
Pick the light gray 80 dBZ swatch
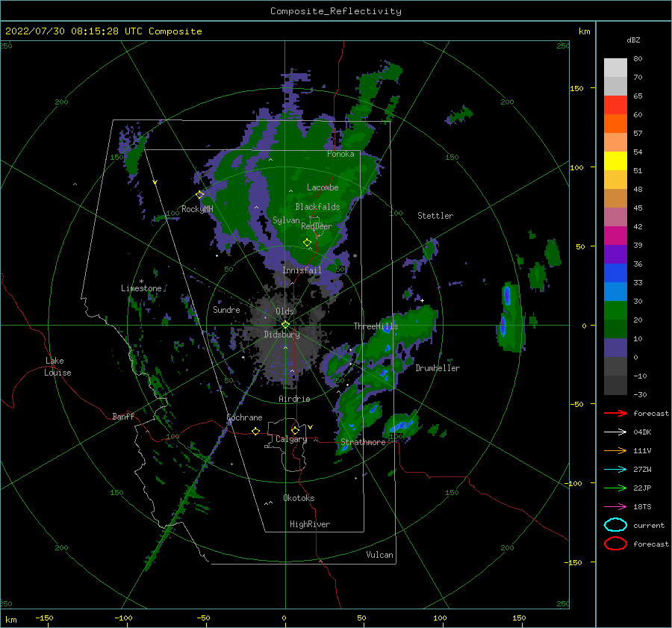[x=615, y=68]
